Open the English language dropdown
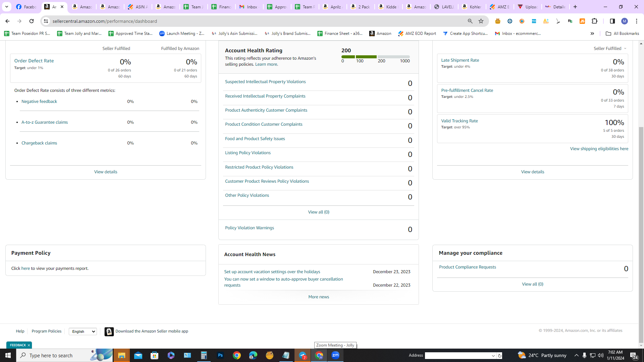The image size is (644, 362). point(83,331)
